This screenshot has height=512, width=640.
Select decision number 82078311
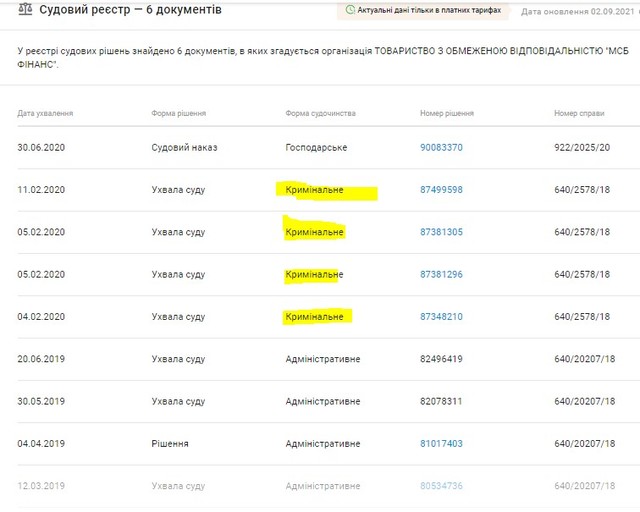point(441,401)
